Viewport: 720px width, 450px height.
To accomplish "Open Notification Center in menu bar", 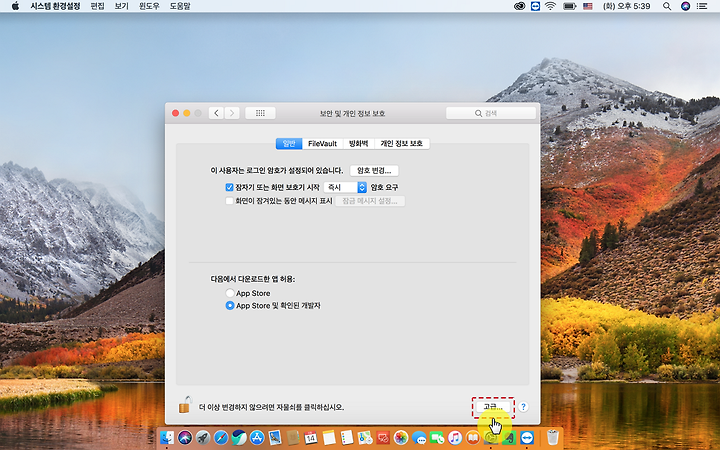I will (x=702, y=6).
